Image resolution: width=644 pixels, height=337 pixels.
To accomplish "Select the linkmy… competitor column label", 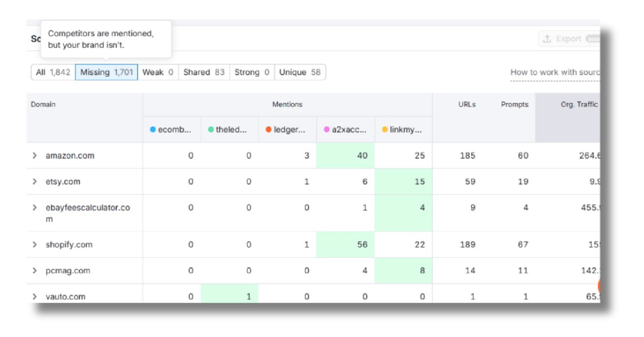I will tap(406, 130).
